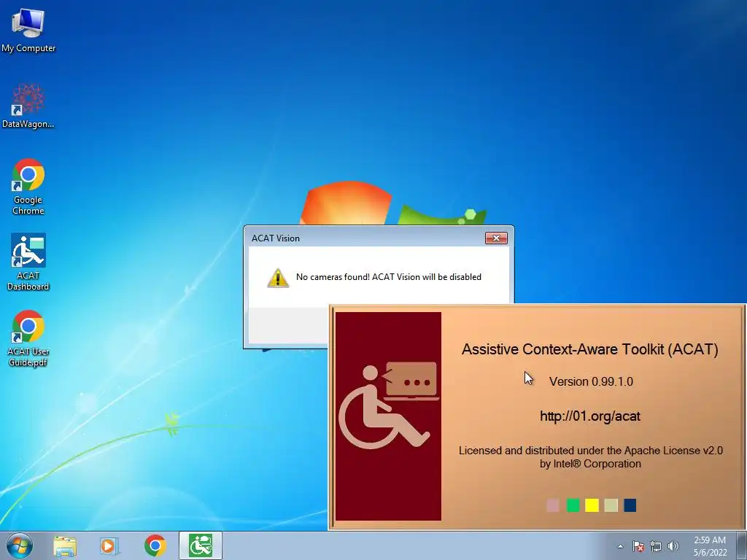Click the Show Desktop strip beside the clock
The image size is (747, 560).
click(742, 546)
